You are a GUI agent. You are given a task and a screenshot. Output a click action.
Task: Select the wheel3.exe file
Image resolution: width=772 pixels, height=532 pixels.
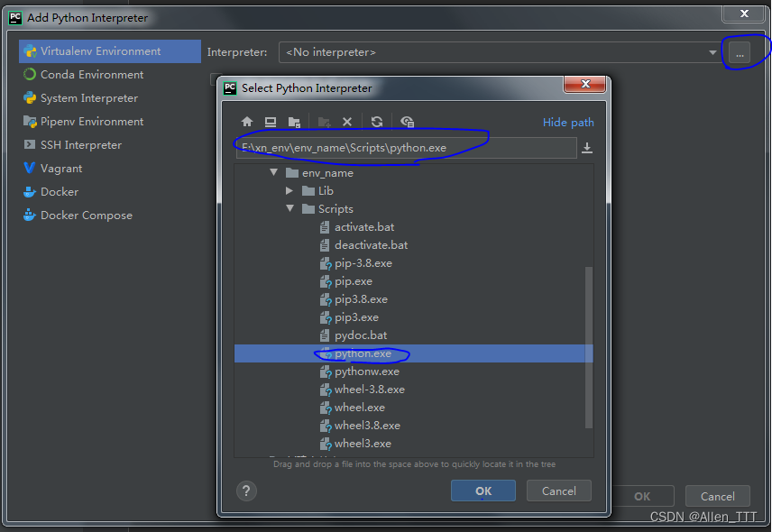pyautogui.click(x=363, y=444)
